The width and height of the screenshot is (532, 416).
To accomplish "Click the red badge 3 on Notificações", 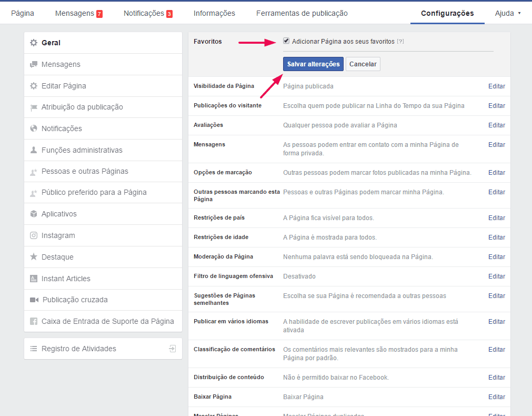I will [169, 14].
